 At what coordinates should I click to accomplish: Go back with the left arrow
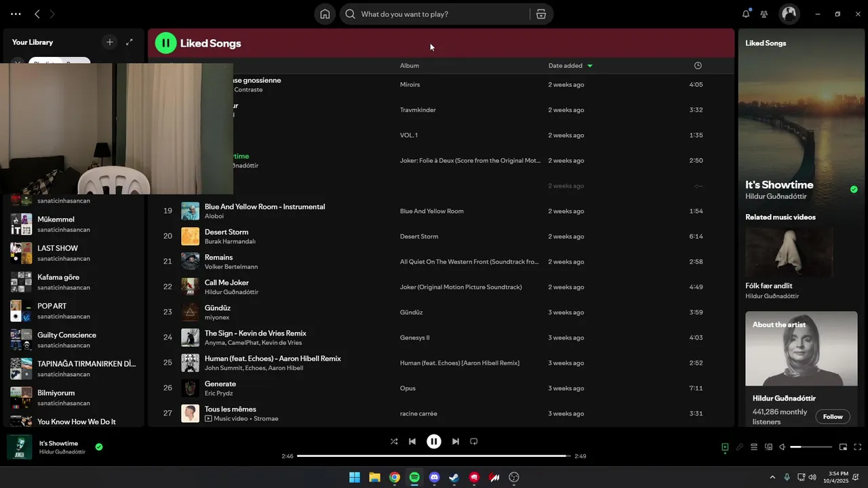point(37,14)
